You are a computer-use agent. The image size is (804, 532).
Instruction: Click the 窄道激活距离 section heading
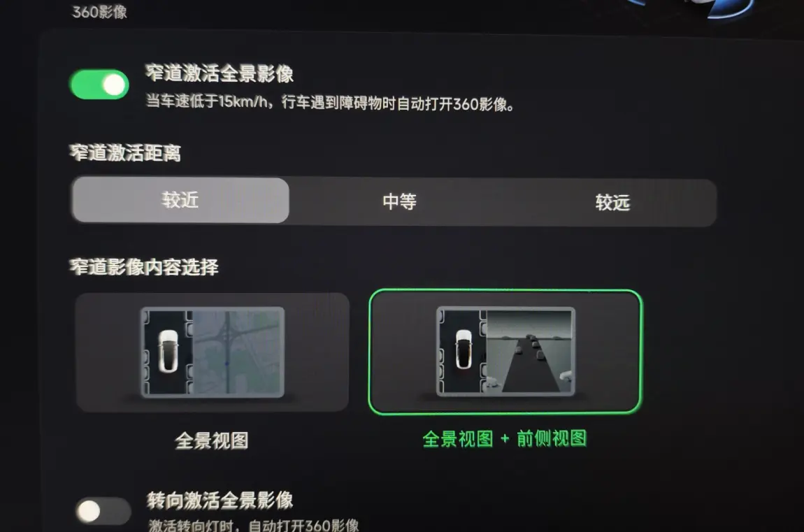(x=125, y=152)
